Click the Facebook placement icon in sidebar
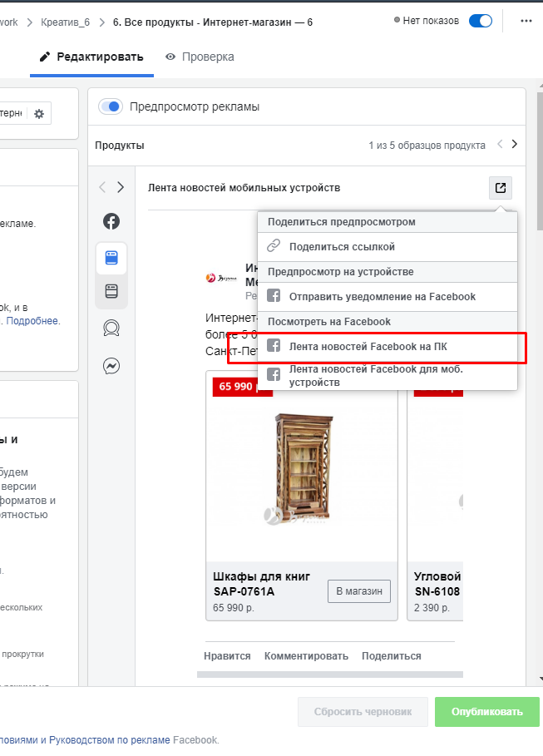Viewport: 543px width, 756px height. (111, 221)
